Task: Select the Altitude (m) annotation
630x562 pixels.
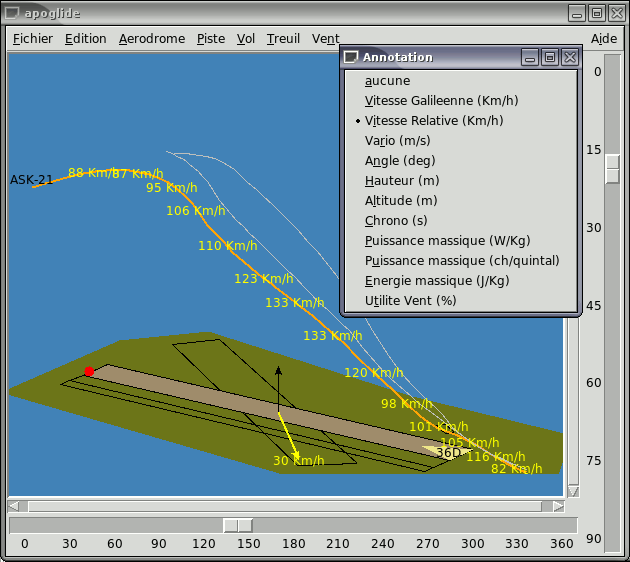Action: pos(401,201)
